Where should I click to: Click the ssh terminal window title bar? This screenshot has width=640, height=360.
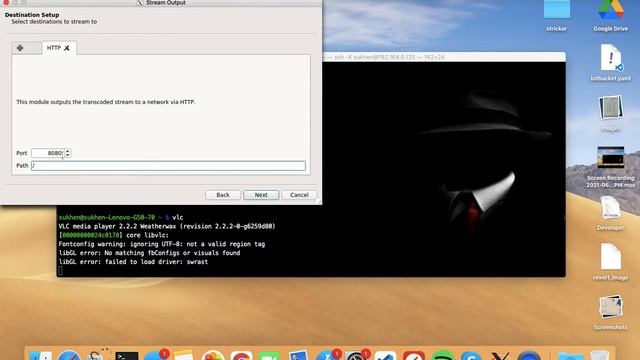pos(444,57)
